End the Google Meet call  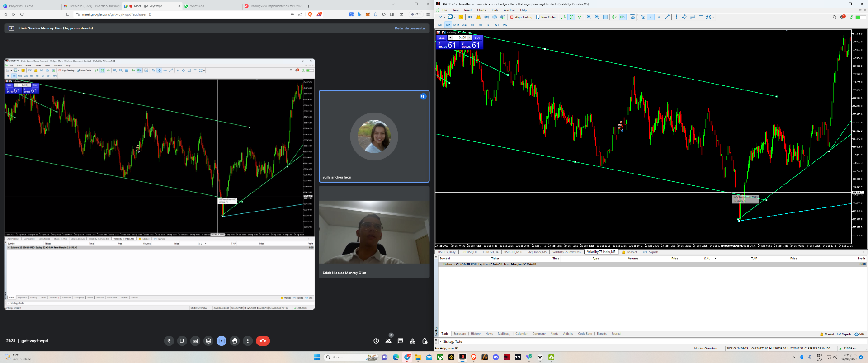tap(263, 341)
